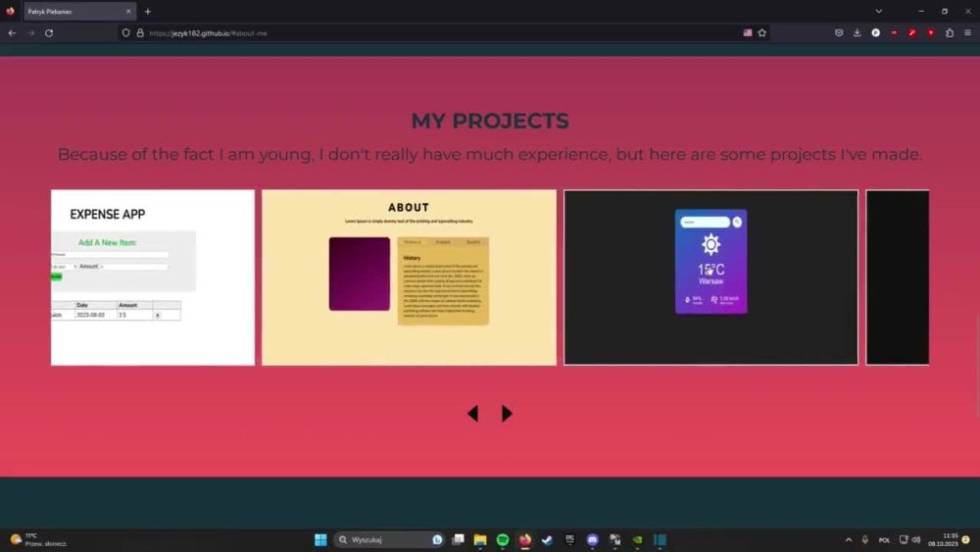The height and width of the screenshot is (552, 980).
Task: Open the yellow notification badge in tray
Action: pos(965,539)
